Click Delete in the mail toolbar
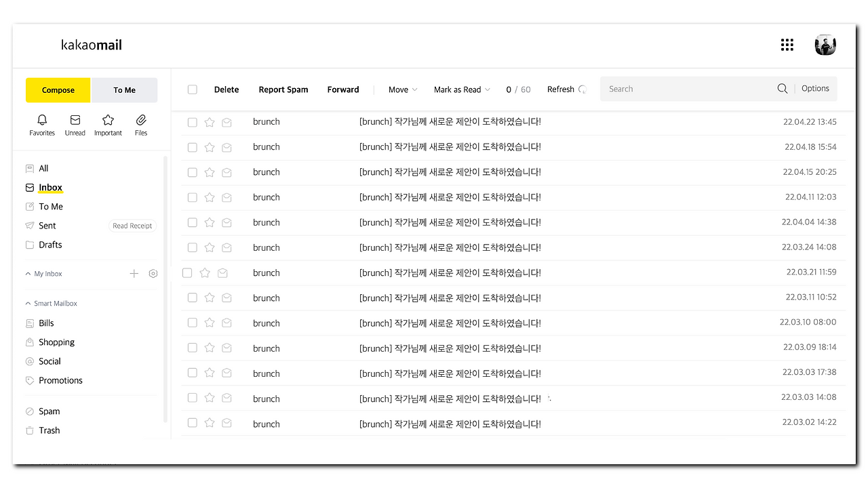 [x=226, y=89]
